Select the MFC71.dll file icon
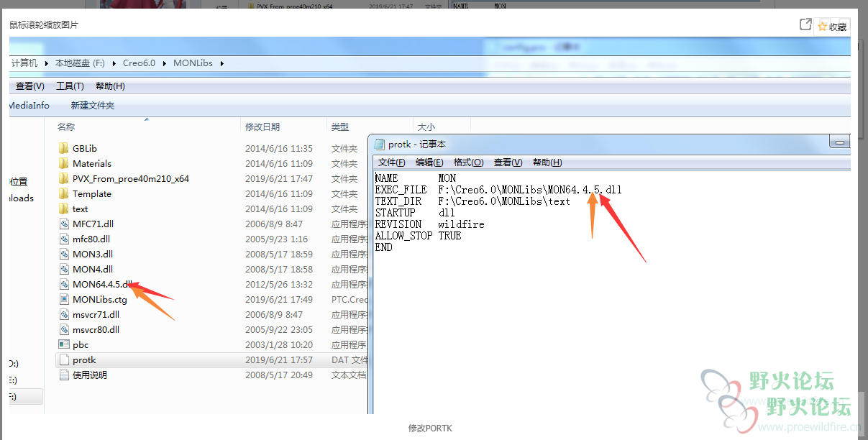The height and width of the screenshot is (440, 868). coord(63,224)
